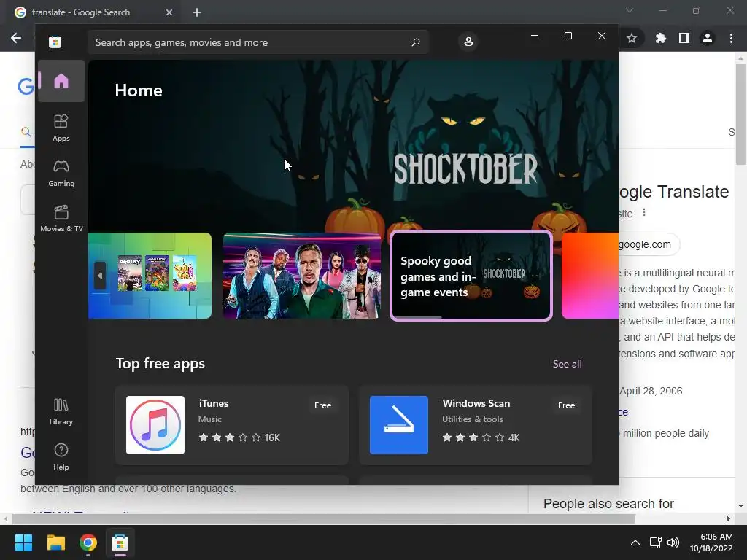Minimize the Microsoft Store window
Image resolution: width=747 pixels, height=560 pixels.
click(x=535, y=36)
